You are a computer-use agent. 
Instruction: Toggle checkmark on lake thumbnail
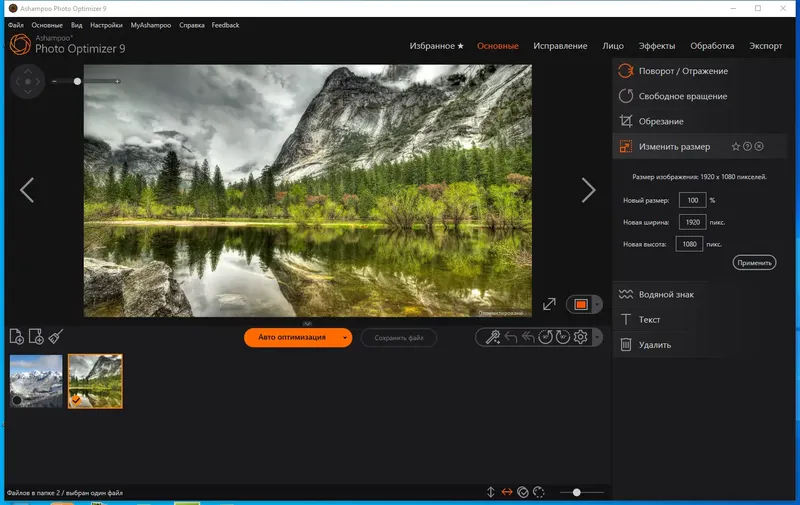coord(76,400)
